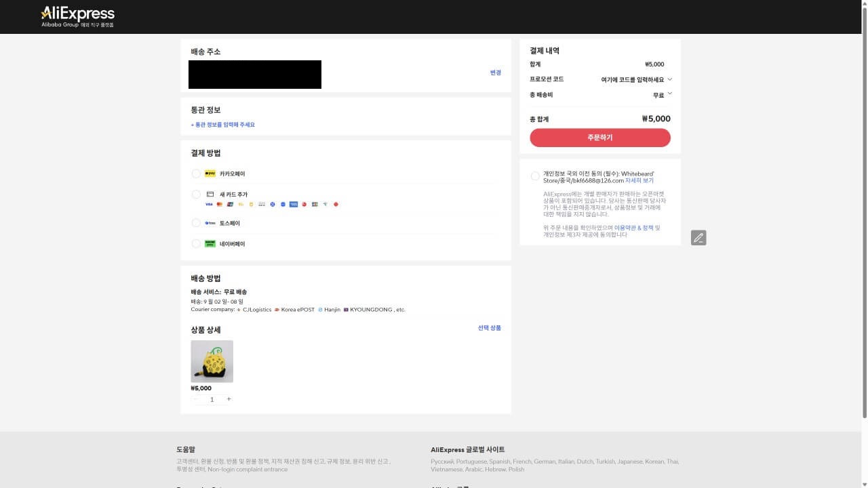This screenshot has width=868, height=488.
Task: Click the 결제 방법 section heading
Action: click(205, 153)
